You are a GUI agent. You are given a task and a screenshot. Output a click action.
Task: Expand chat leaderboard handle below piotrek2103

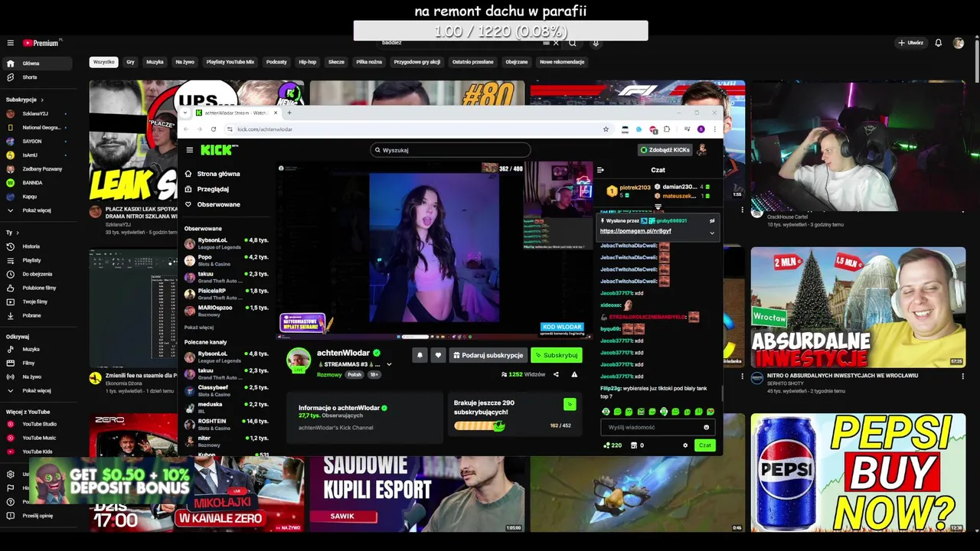[658, 207]
